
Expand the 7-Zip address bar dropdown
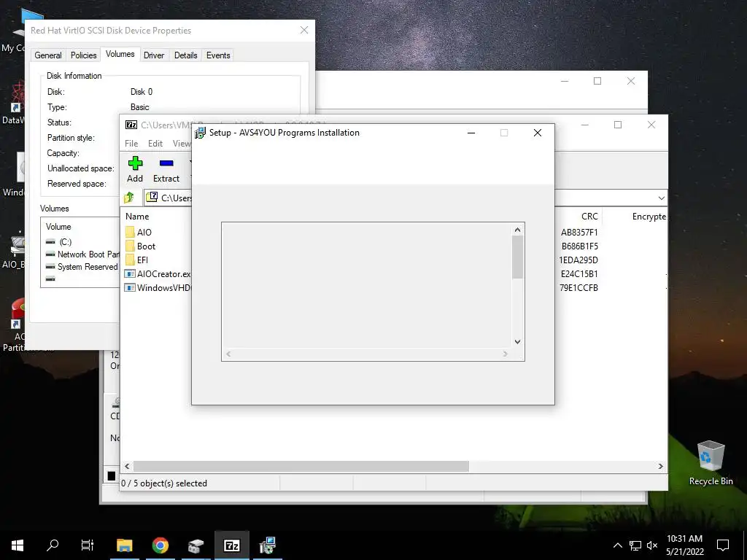coord(661,198)
